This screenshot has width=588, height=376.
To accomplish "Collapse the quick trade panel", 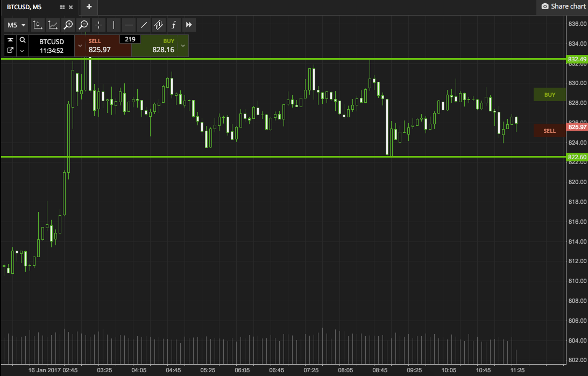I will pos(10,40).
